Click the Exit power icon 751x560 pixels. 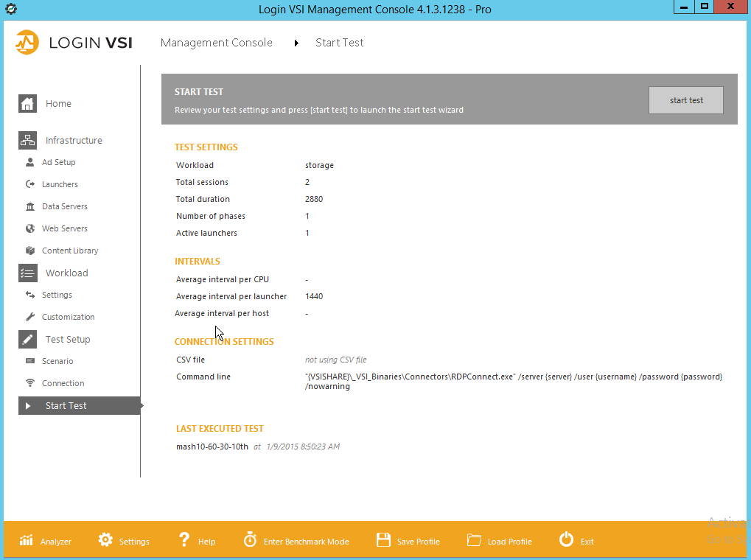pyautogui.click(x=566, y=539)
